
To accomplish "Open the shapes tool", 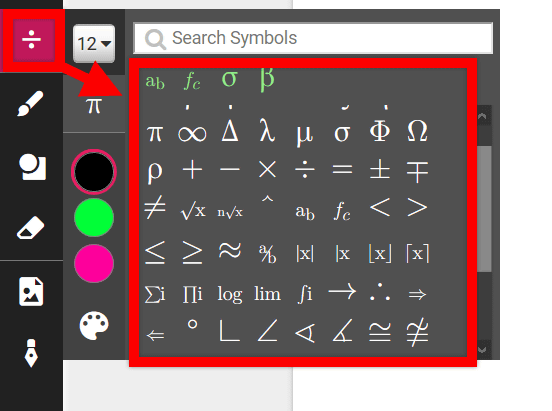I will click(32, 167).
